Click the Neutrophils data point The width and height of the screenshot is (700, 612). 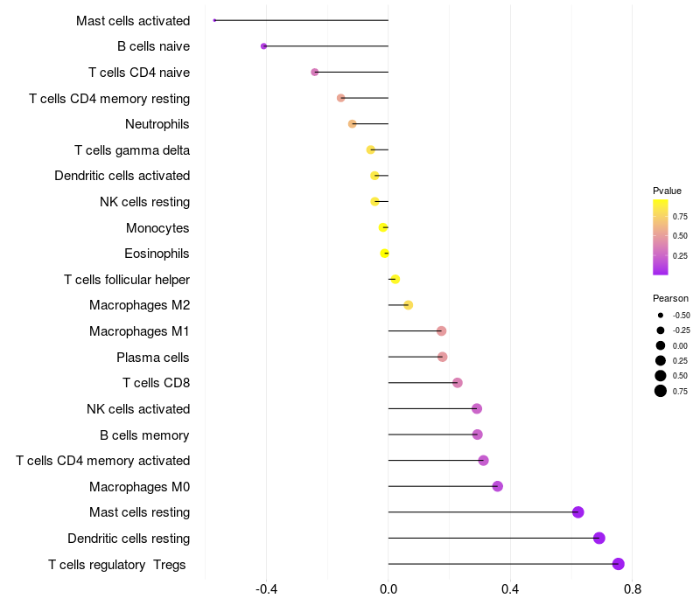[353, 124]
